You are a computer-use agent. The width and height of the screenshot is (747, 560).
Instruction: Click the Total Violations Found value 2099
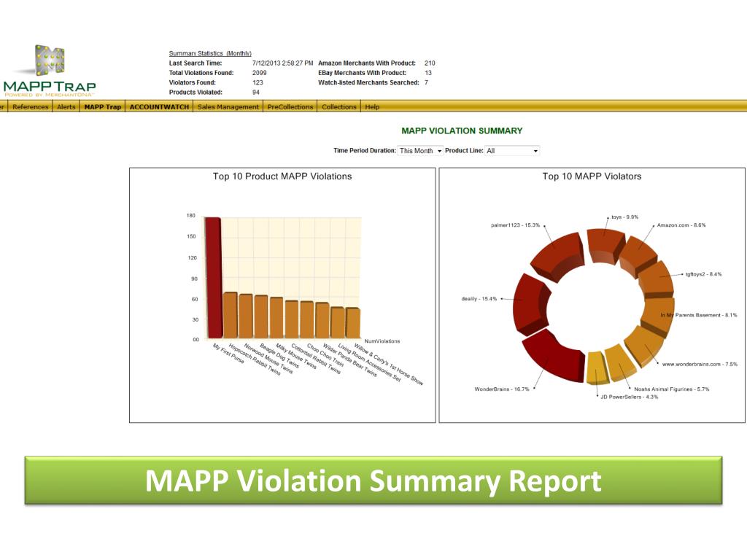point(259,73)
